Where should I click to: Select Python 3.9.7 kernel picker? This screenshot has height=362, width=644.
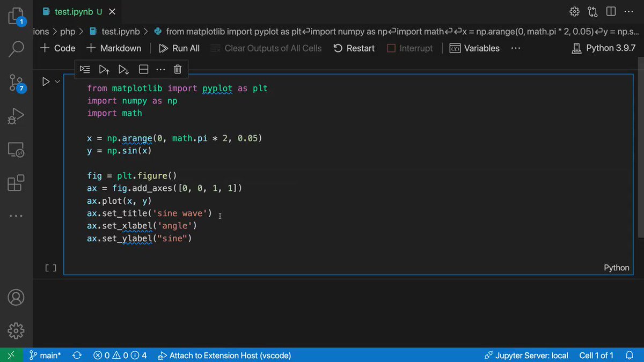click(604, 48)
